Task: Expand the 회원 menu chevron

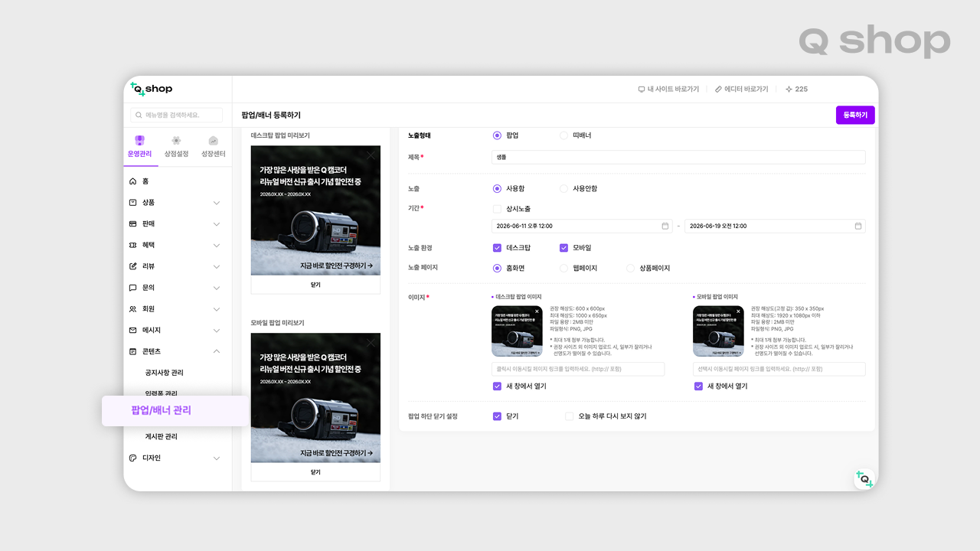Action: click(x=217, y=309)
